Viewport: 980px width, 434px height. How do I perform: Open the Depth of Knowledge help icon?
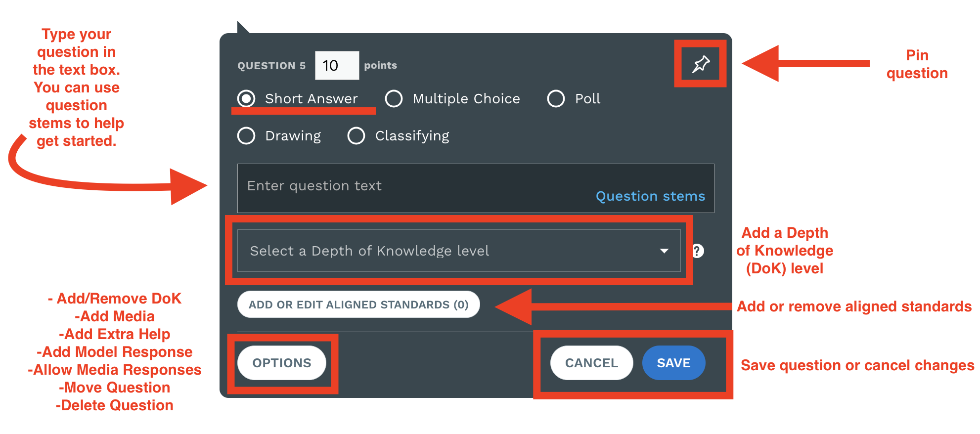[697, 251]
